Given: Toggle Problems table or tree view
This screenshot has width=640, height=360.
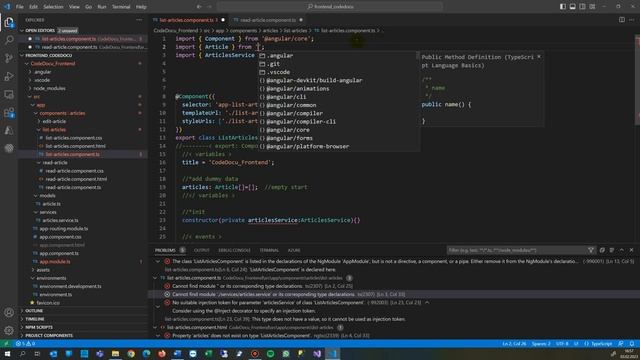Looking at the screenshot, I should (612, 250).
